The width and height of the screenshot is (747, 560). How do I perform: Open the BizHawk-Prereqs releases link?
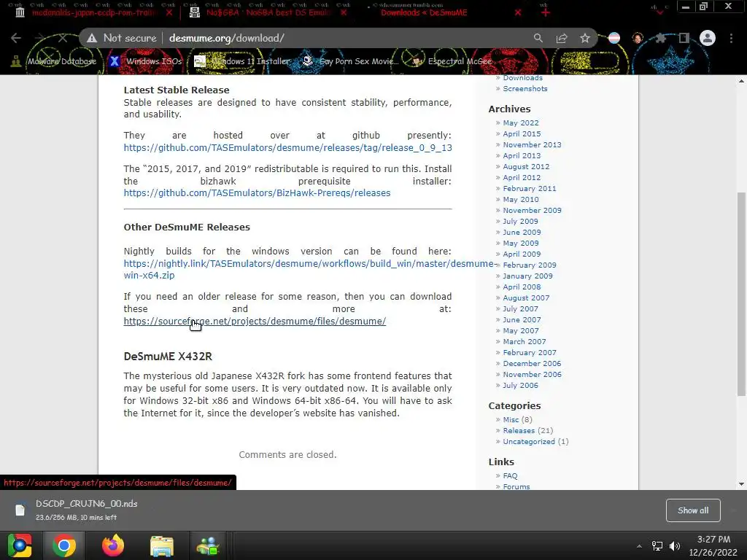257,192
